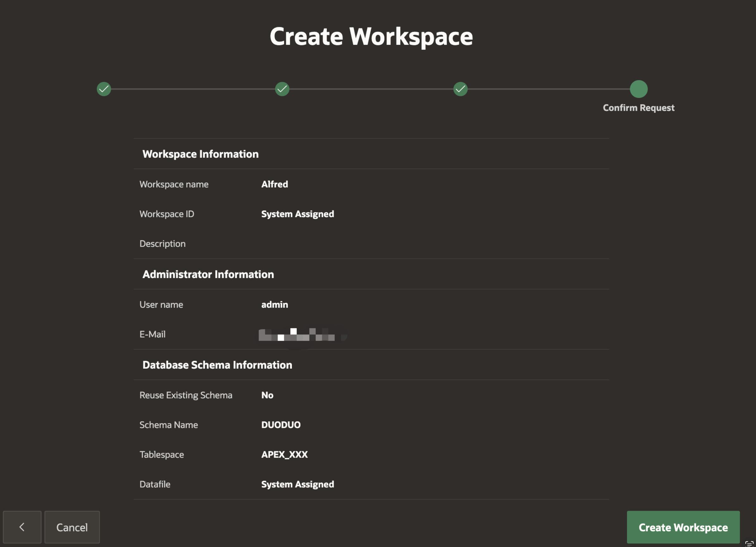Cancel the workspace creation wizard
756x547 pixels.
[72, 527]
